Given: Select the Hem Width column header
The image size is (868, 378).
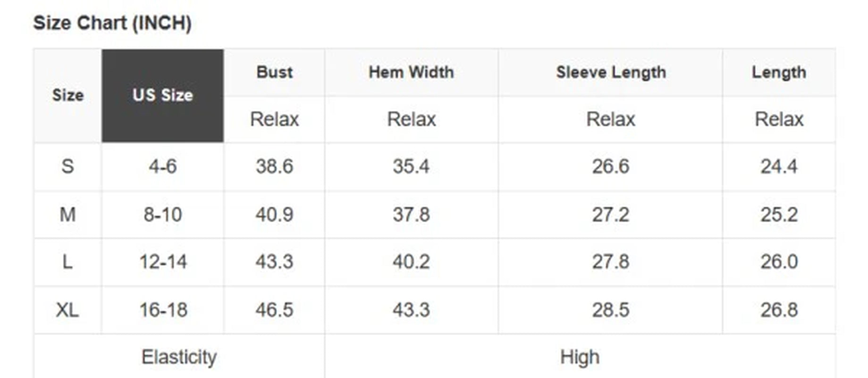Looking at the screenshot, I should tap(411, 72).
